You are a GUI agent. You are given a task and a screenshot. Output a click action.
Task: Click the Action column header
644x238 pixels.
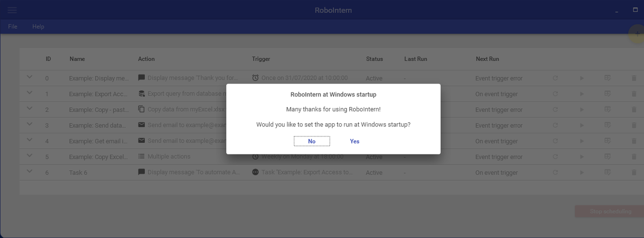pos(146,59)
